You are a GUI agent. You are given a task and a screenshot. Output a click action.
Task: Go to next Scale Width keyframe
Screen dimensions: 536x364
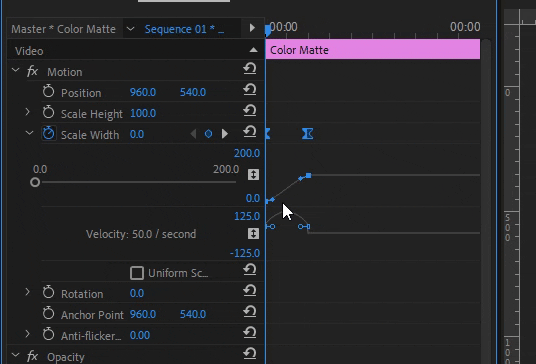click(x=225, y=134)
